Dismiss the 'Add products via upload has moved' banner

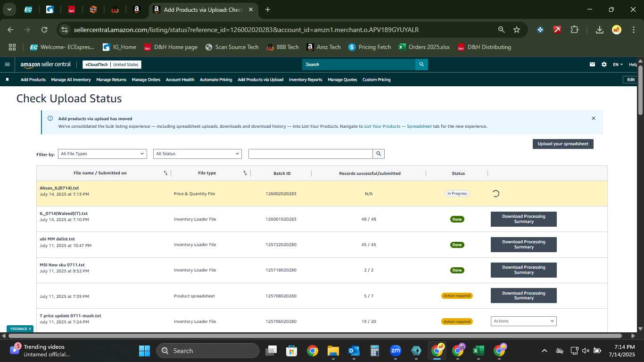click(594, 118)
